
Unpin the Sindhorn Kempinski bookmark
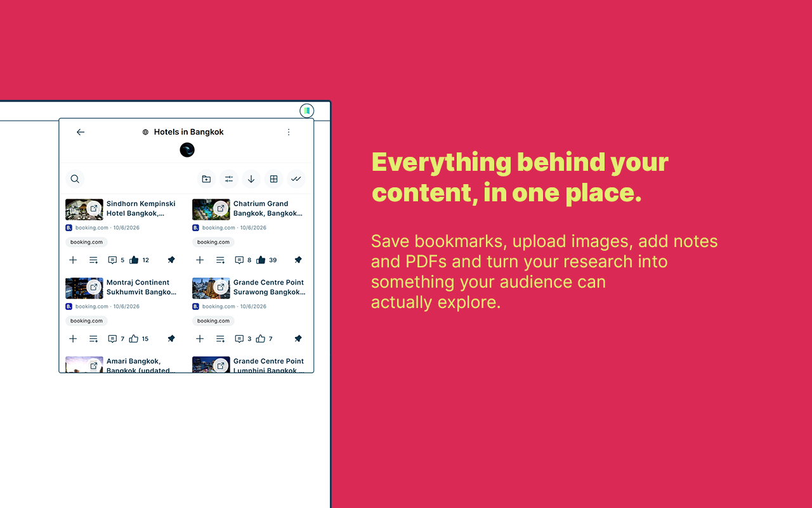(x=171, y=260)
